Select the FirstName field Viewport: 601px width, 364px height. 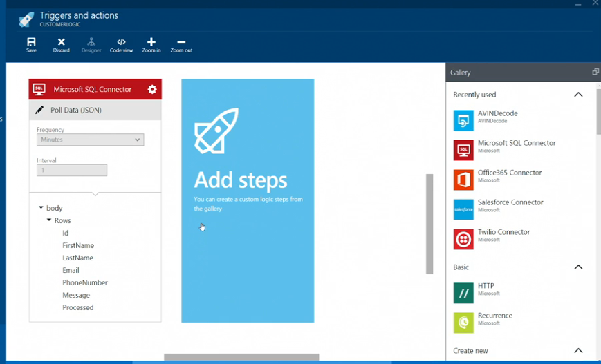point(78,245)
